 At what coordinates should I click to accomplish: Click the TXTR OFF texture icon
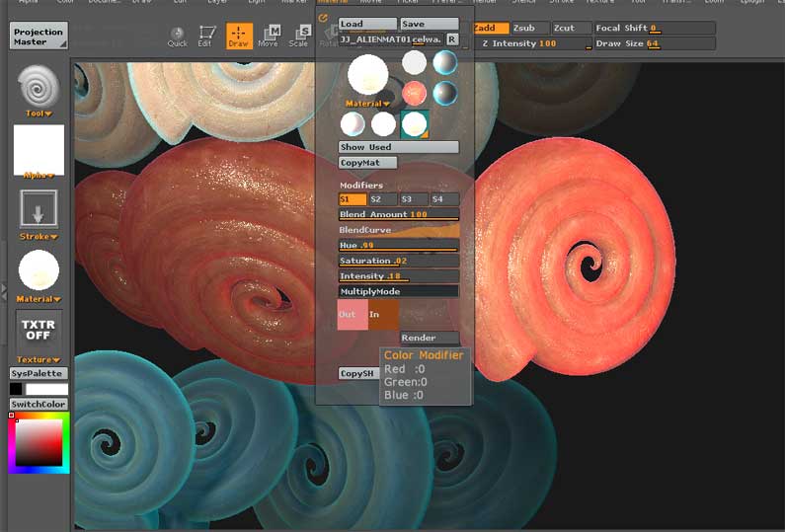point(39,331)
